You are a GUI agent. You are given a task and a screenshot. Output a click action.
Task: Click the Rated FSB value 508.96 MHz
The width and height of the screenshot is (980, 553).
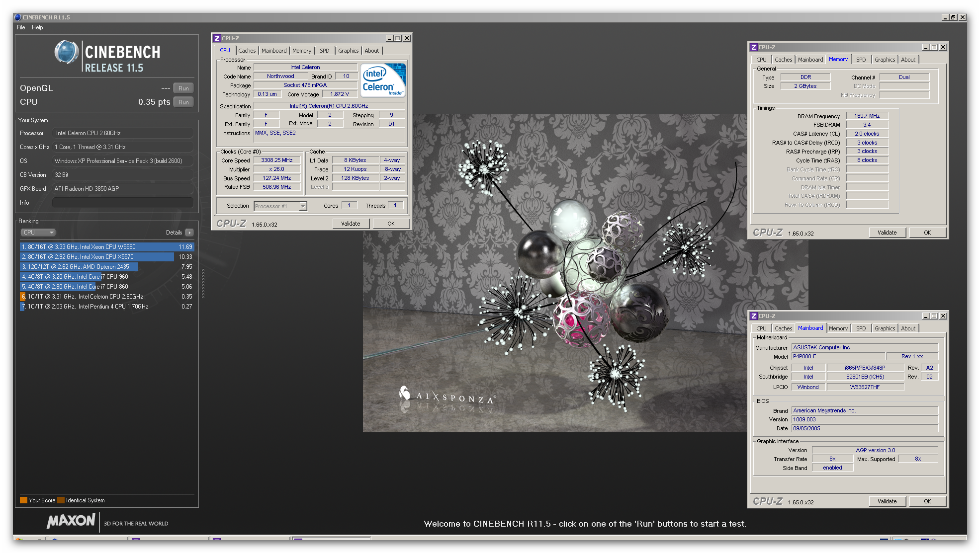277,187
